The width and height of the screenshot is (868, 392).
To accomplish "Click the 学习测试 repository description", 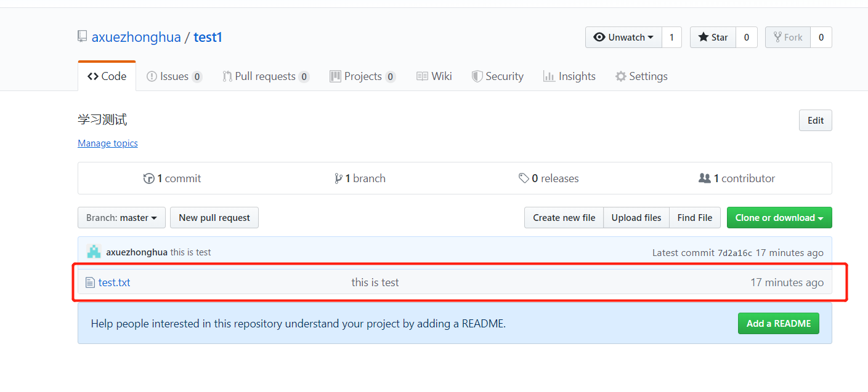I will pyautogui.click(x=102, y=120).
